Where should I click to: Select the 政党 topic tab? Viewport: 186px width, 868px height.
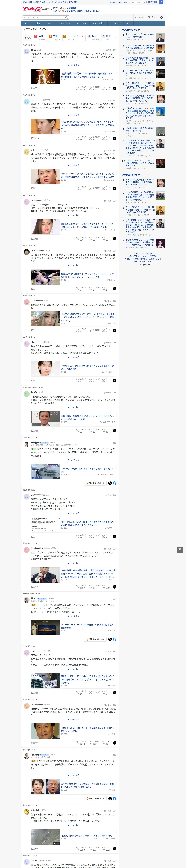(93, 38)
